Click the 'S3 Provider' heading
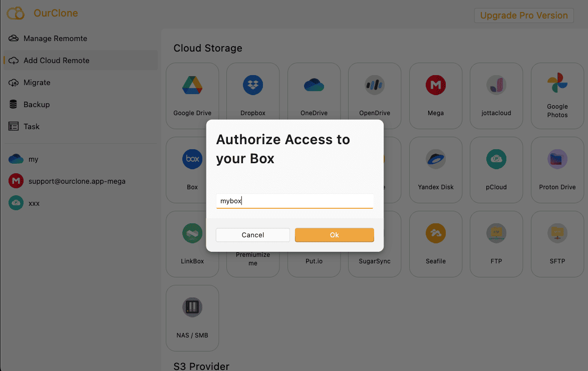588x371 pixels. (x=201, y=366)
